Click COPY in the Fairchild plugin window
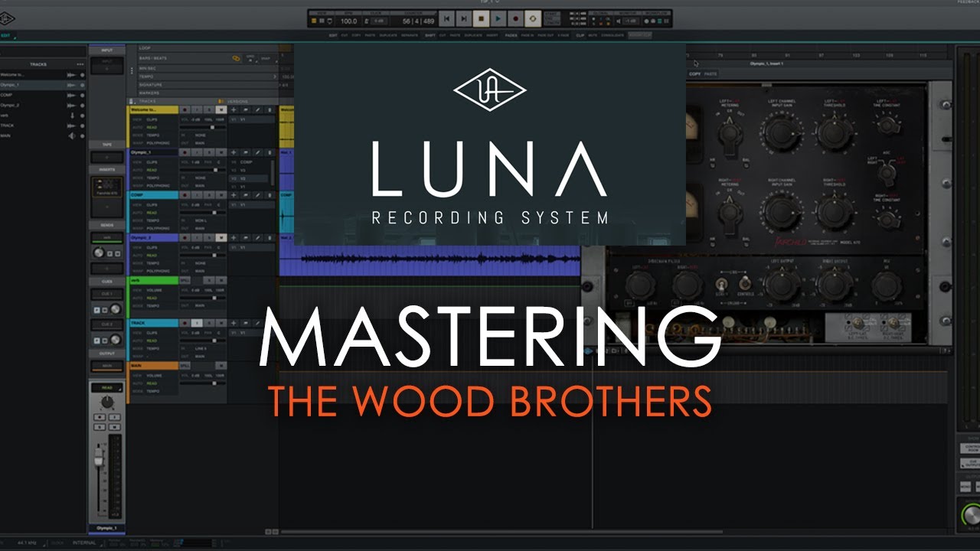This screenshot has width=980, height=551. pos(694,73)
